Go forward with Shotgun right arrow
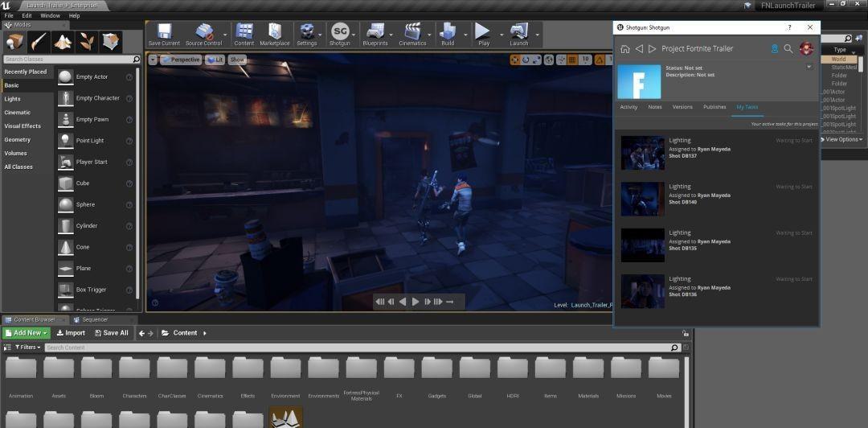 (x=652, y=49)
